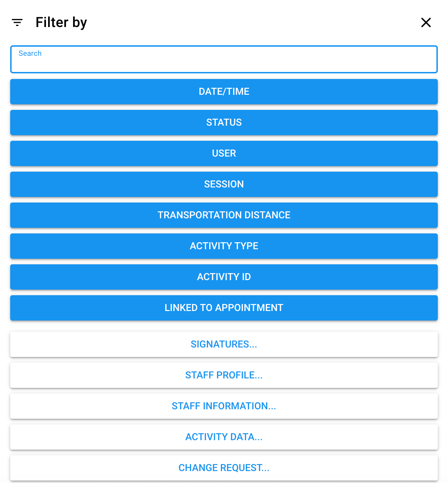Click the filter list icon beside Filter by
Viewport: 448px width, 483px height.
point(17,22)
